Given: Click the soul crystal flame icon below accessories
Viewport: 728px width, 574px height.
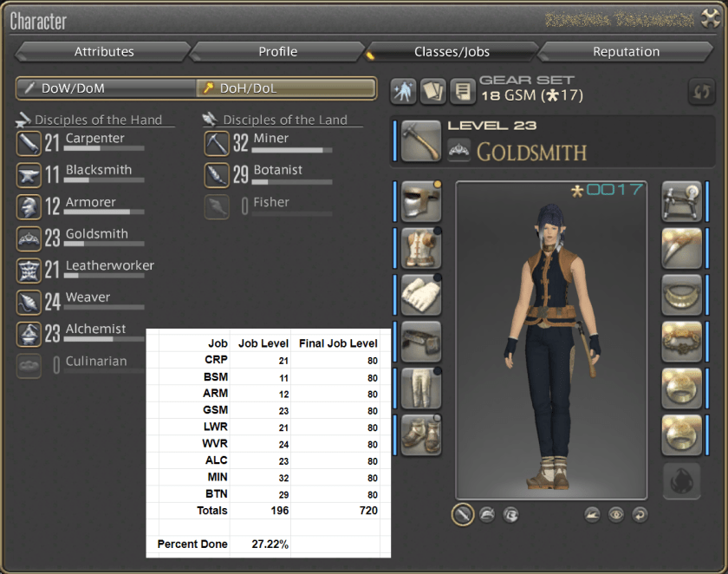Looking at the screenshot, I should pos(682,480).
